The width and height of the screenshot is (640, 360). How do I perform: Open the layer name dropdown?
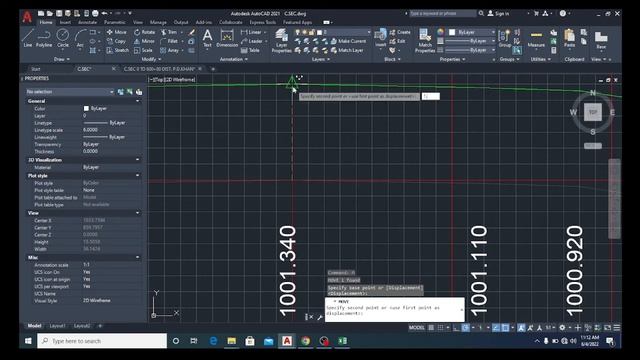(x=369, y=32)
